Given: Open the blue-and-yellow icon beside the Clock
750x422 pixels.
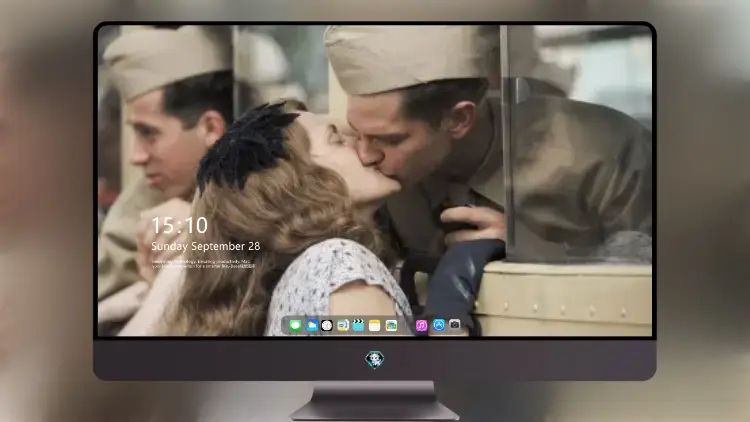Looking at the screenshot, I should [x=342, y=326].
